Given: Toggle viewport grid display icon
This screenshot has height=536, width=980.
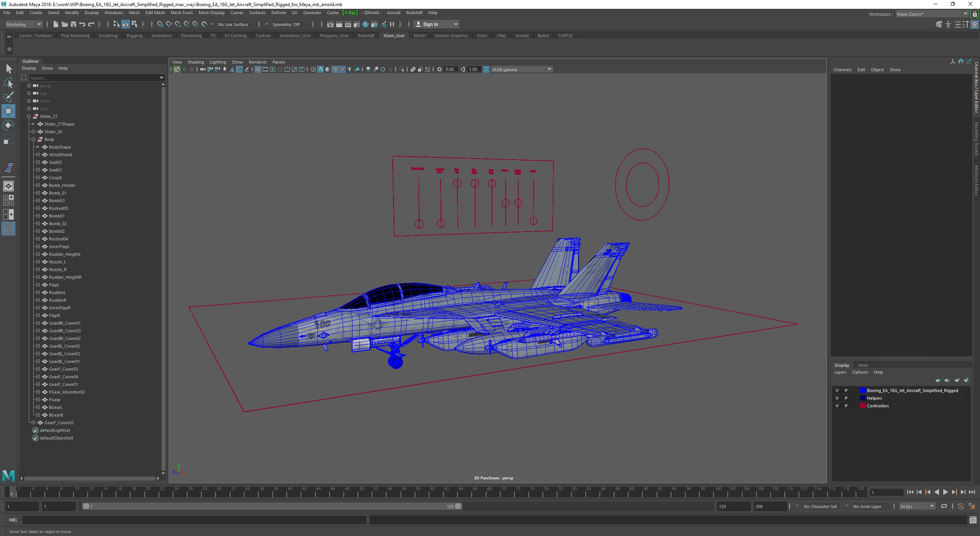Looking at the screenshot, I should tap(258, 69).
